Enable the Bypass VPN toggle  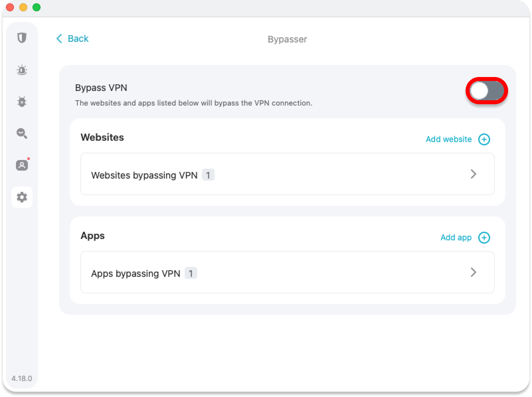[x=487, y=91]
